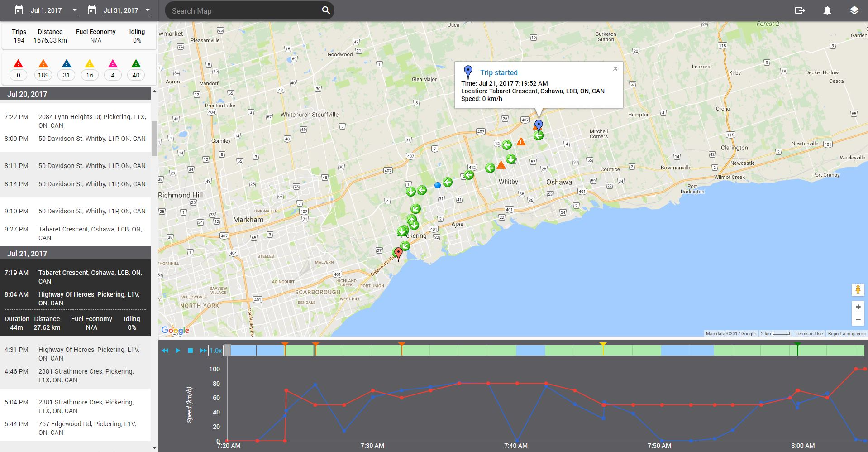The image size is (868, 452).
Task: Toggle the yellow alert triangle filter
Action: point(90,64)
